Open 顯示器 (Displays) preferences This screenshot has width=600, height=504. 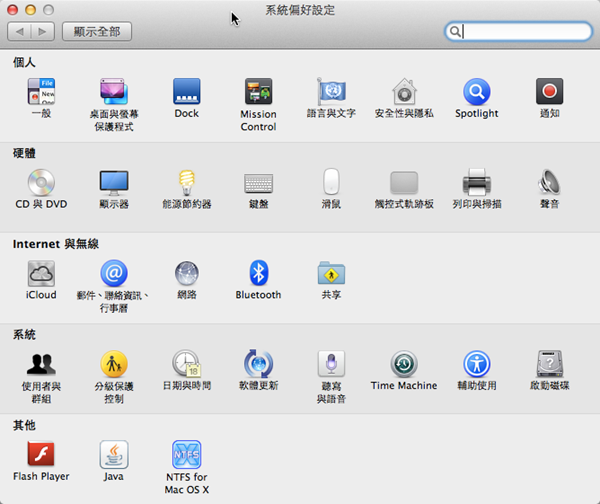pos(114,183)
